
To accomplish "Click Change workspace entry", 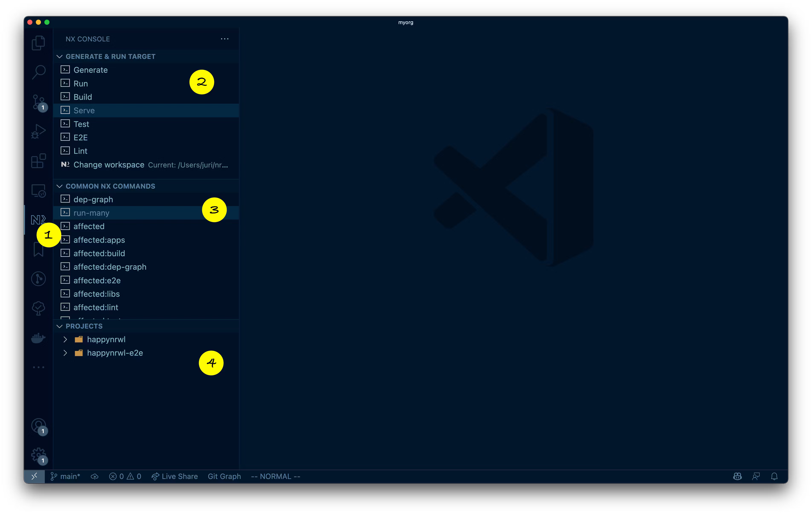I will coord(109,165).
